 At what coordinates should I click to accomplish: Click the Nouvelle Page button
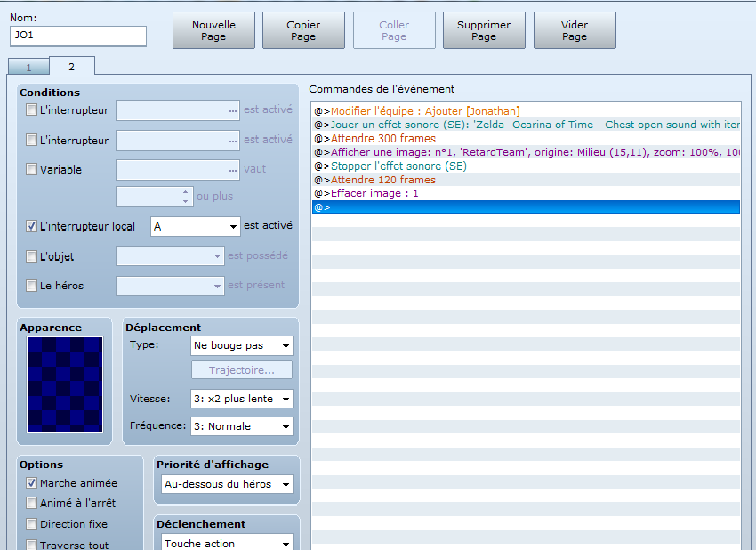[213, 30]
